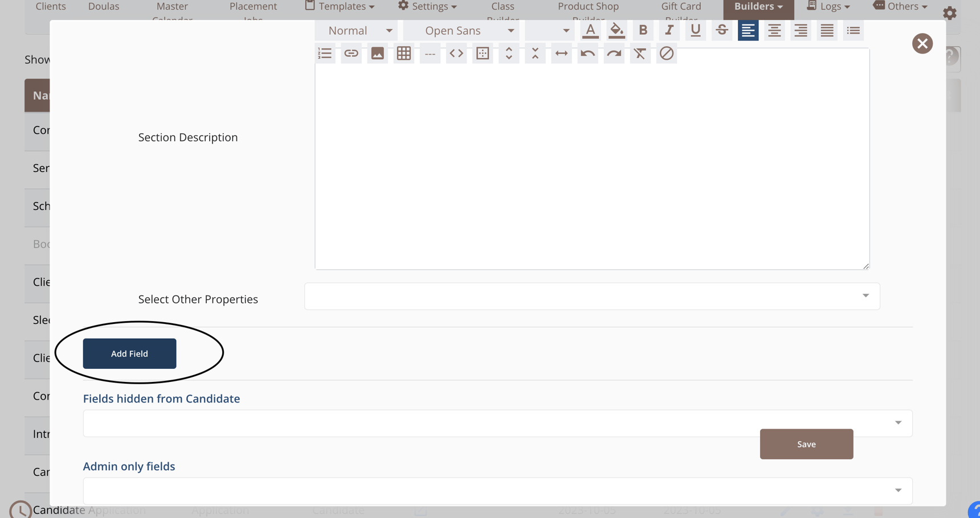Align text right in editor
This screenshot has width=980, height=518.
[x=800, y=30]
